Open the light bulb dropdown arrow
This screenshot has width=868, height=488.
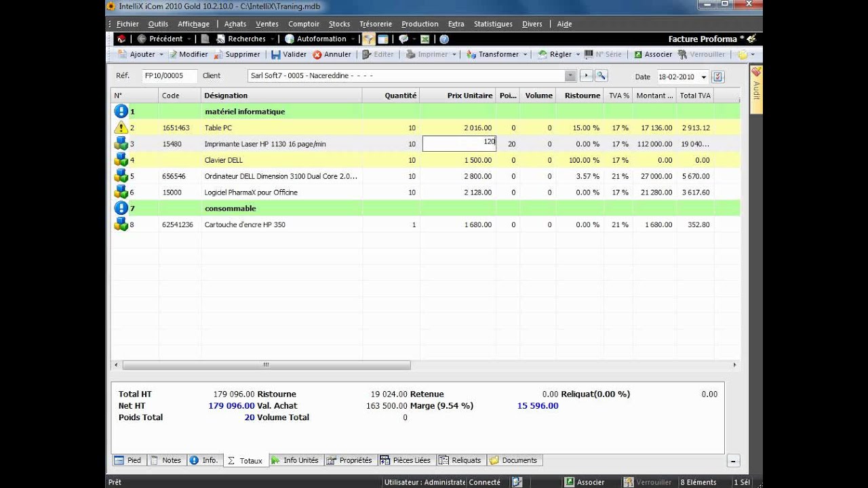753,54
